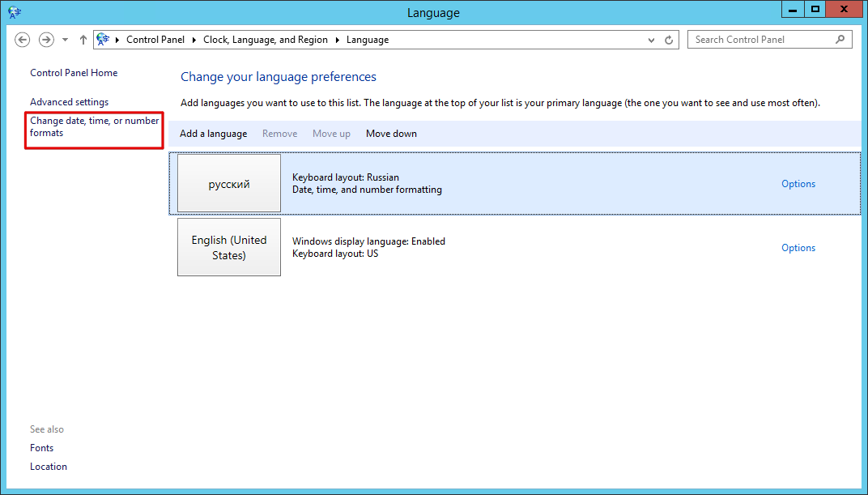Screen dimensions: 868x495
Task: Open the Control Panel breadcrumb
Action: 155,40
